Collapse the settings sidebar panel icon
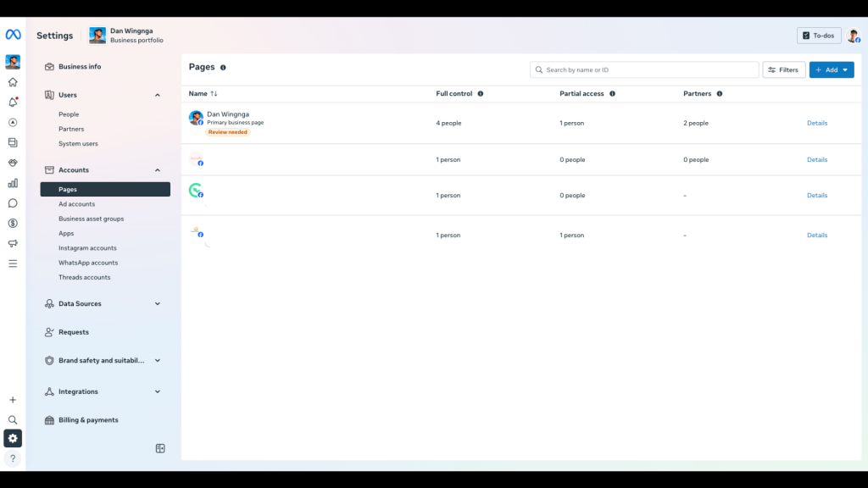Viewport: 868px width, 488px height. (x=160, y=448)
